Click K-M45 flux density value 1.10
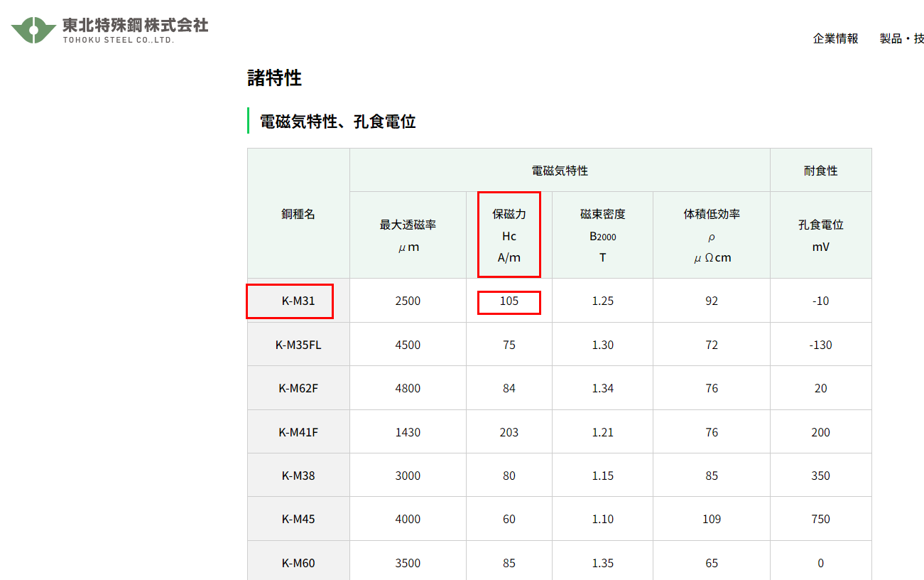Viewport: 924px width, 580px height. tap(602, 519)
